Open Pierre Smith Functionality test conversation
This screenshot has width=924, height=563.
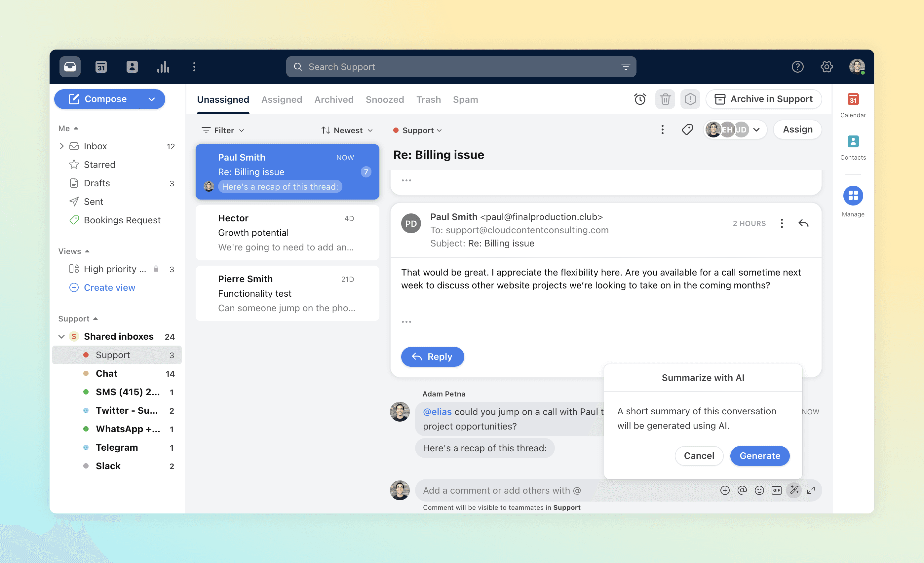point(287,293)
